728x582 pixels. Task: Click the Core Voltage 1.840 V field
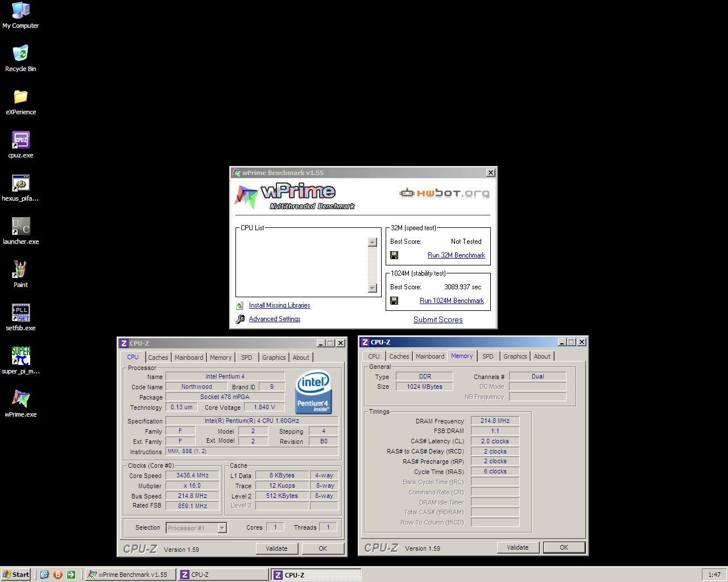pos(264,407)
